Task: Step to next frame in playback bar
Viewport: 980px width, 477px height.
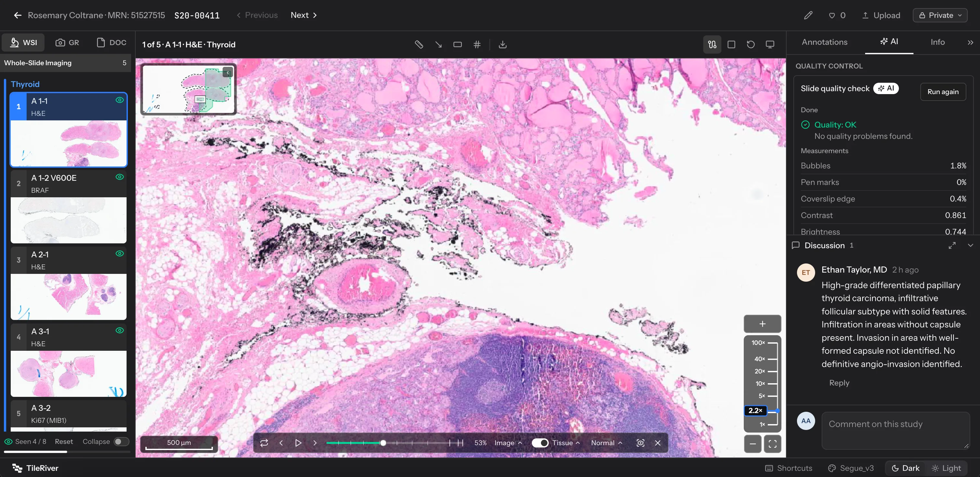Action: tap(315, 443)
